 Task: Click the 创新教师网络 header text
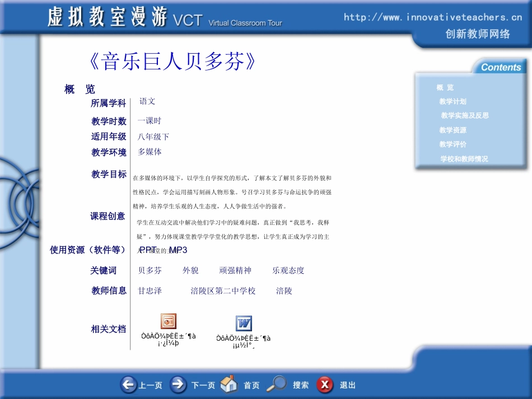coord(477,34)
